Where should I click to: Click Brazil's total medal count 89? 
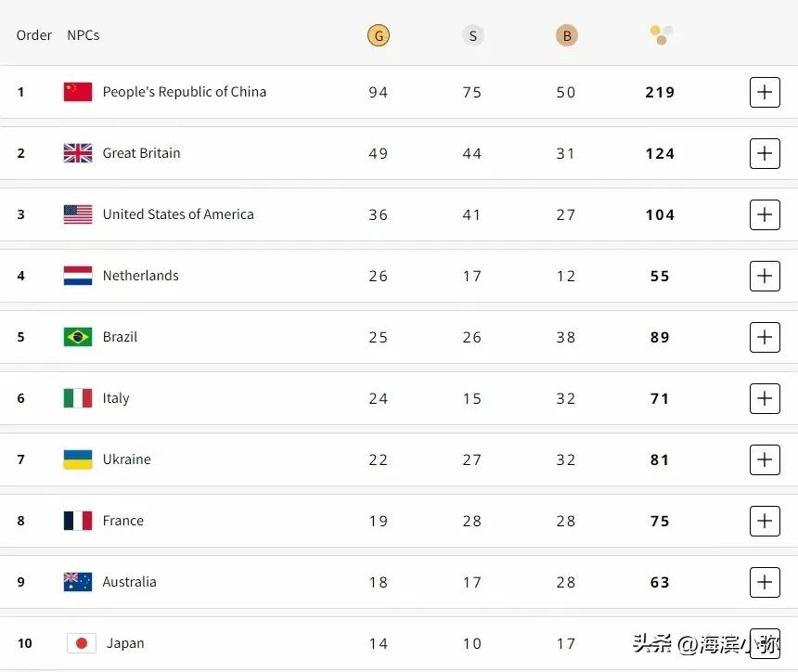pos(660,337)
